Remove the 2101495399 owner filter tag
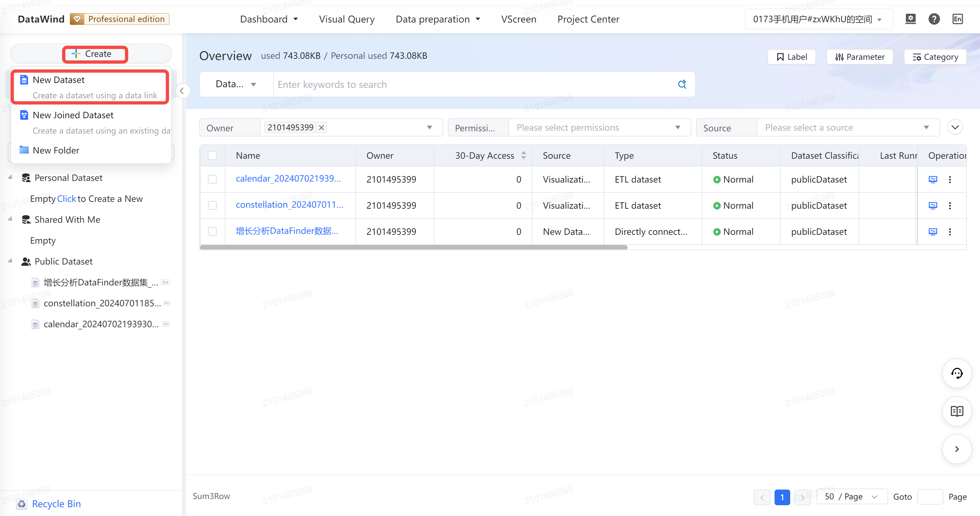This screenshot has width=980, height=516. coord(321,127)
